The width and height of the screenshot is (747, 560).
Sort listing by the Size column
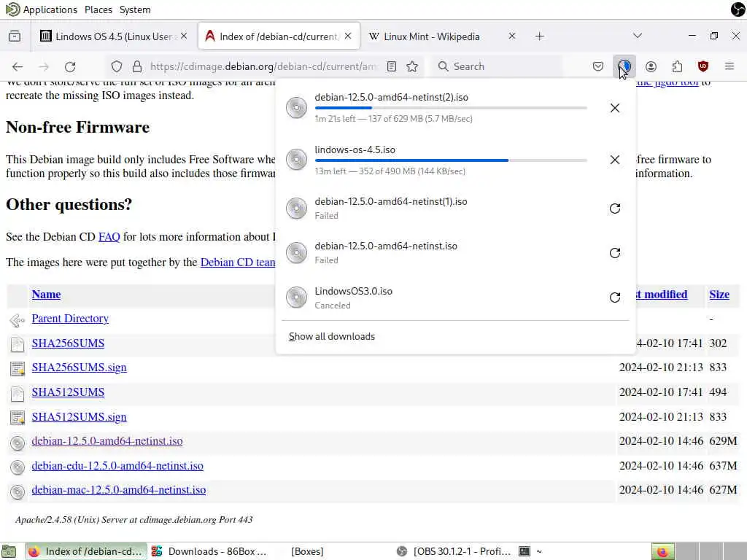pyautogui.click(x=719, y=295)
